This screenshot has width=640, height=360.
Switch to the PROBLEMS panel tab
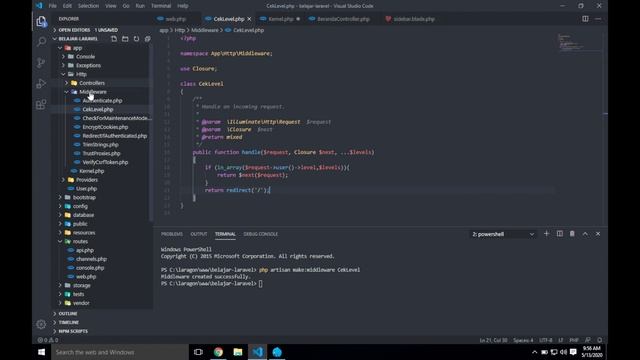click(x=172, y=234)
